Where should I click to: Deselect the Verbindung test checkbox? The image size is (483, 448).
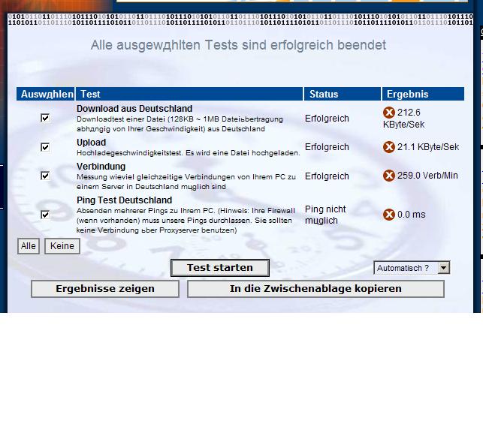click(x=45, y=176)
